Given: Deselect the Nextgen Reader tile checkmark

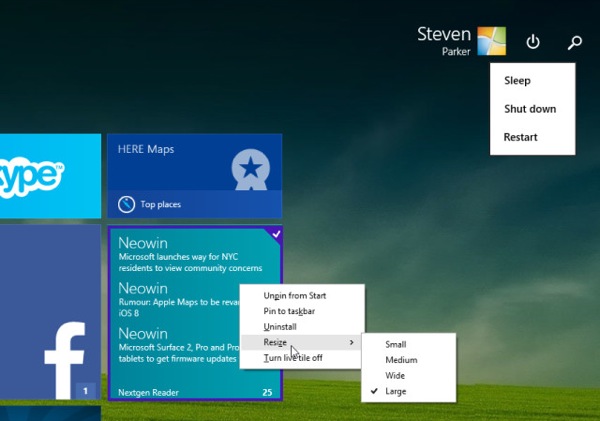Looking at the screenshot, I should (x=276, y=233).
